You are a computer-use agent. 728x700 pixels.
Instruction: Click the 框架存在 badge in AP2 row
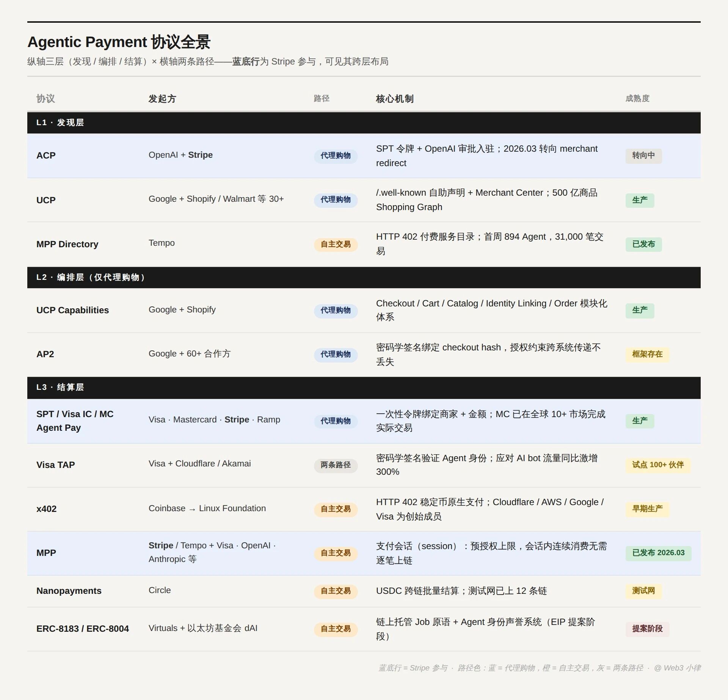(x=647, y=354)
